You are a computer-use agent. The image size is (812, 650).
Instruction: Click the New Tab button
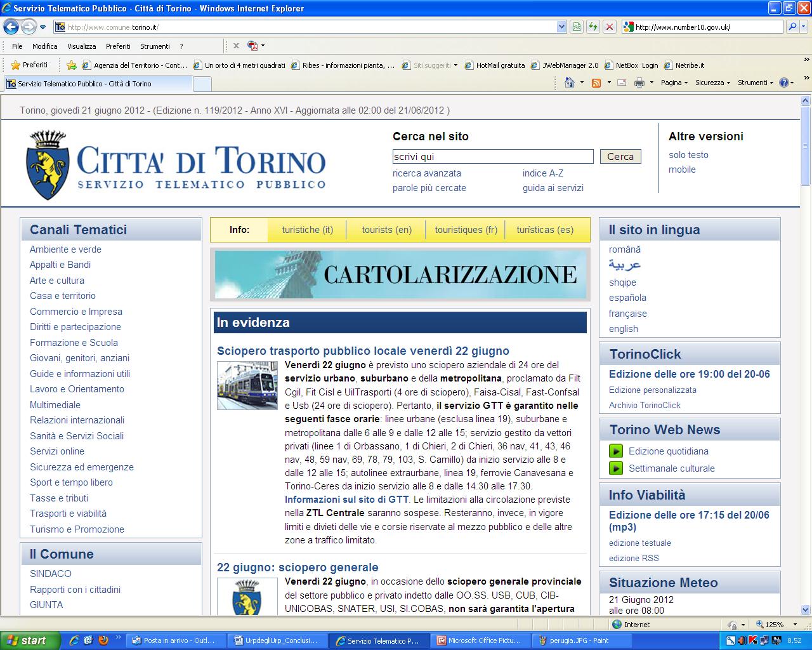click(202, 84)
